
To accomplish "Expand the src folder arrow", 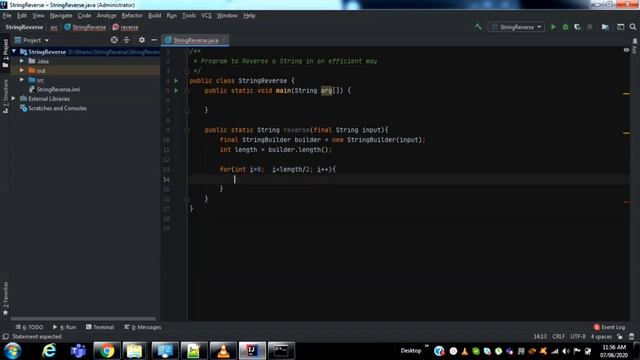I will click(22, 80).
